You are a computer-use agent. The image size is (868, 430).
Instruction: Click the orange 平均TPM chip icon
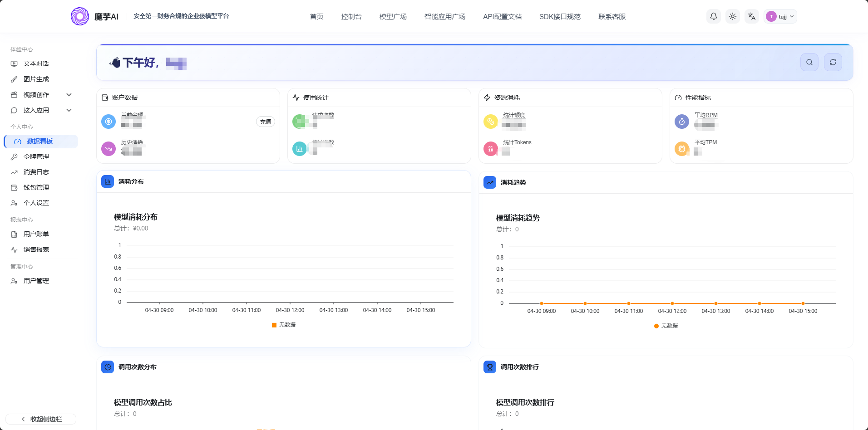click(682, 149)
